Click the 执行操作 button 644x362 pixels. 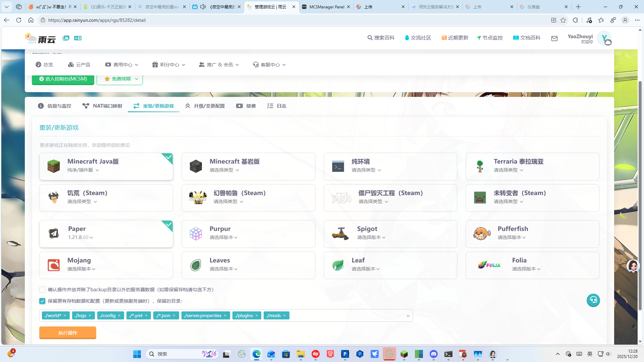click(68, 333)
